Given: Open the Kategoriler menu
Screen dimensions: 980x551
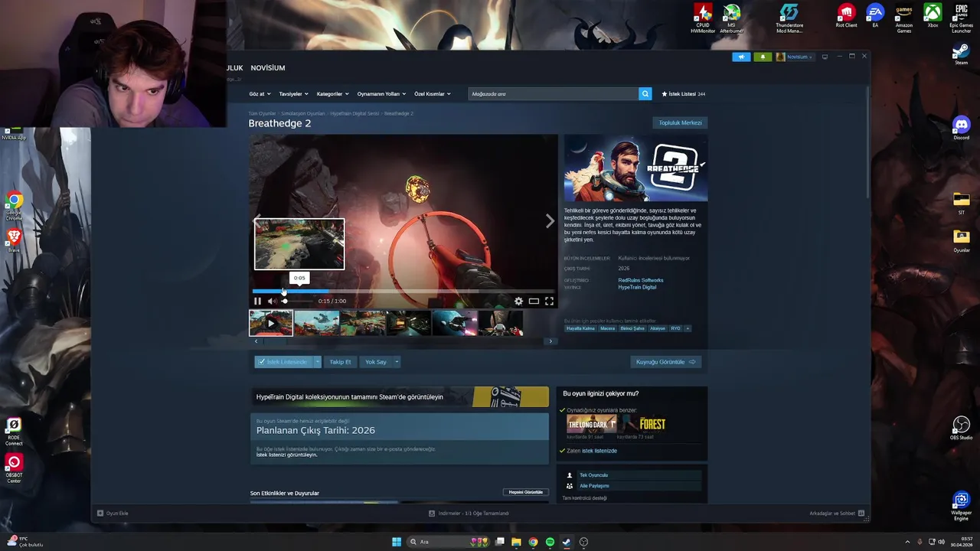Looking at the screenshot, I should [x=332, y=94].
